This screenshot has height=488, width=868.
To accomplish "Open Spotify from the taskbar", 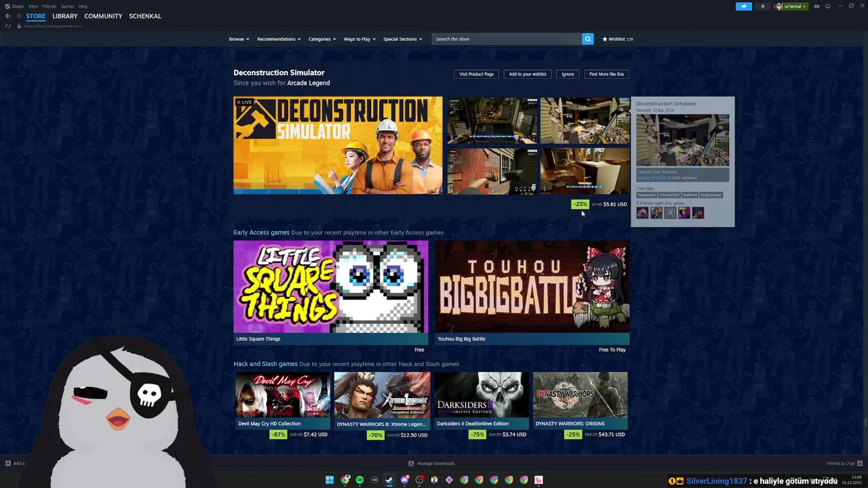I will 359,480.
